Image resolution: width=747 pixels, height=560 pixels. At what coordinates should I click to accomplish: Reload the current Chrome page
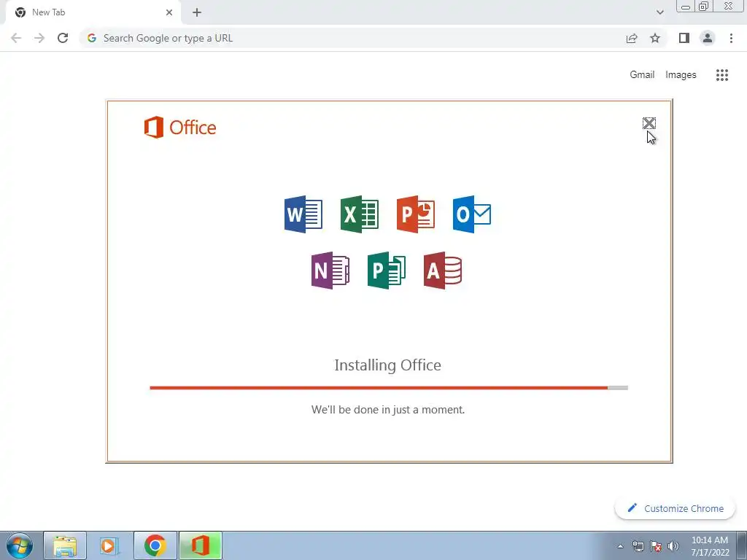[63, 38]
